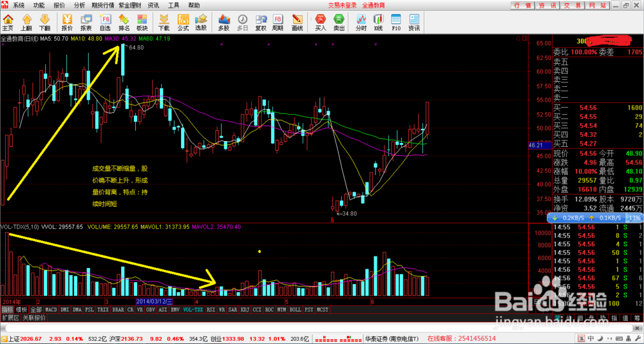Open the 自选 F6 watchlist icon
Image resolution: width=644 pixels, height=344 pixels.
click(105, 22)
